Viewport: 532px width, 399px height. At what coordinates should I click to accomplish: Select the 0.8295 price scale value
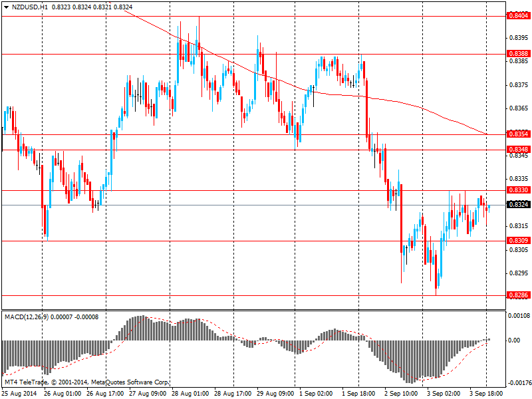519,273
